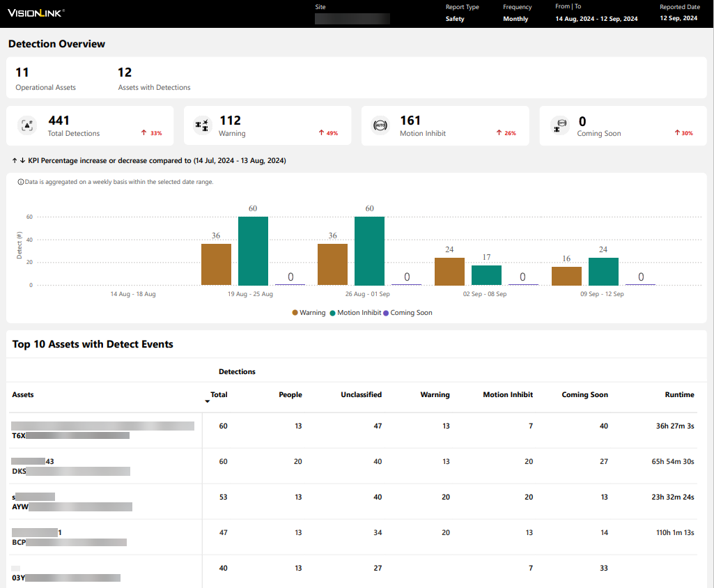Select the DKS asset row
714x588 pixels.
tap(353, 466)
